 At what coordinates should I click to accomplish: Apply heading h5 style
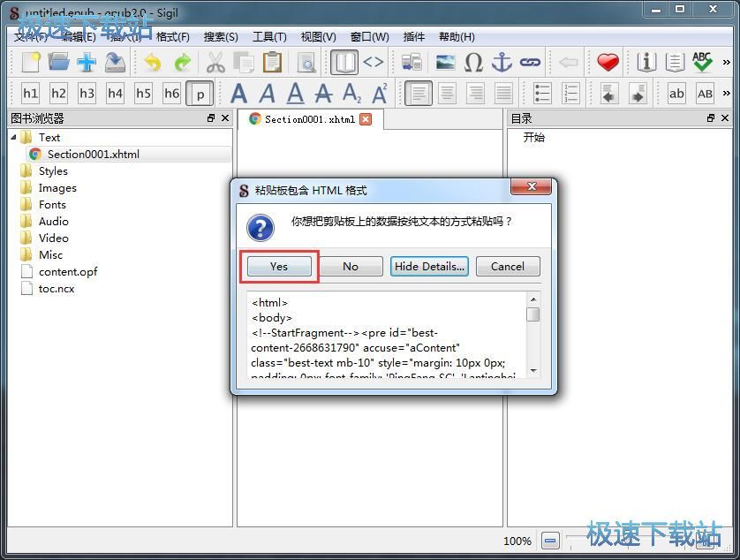pos(143,94)
